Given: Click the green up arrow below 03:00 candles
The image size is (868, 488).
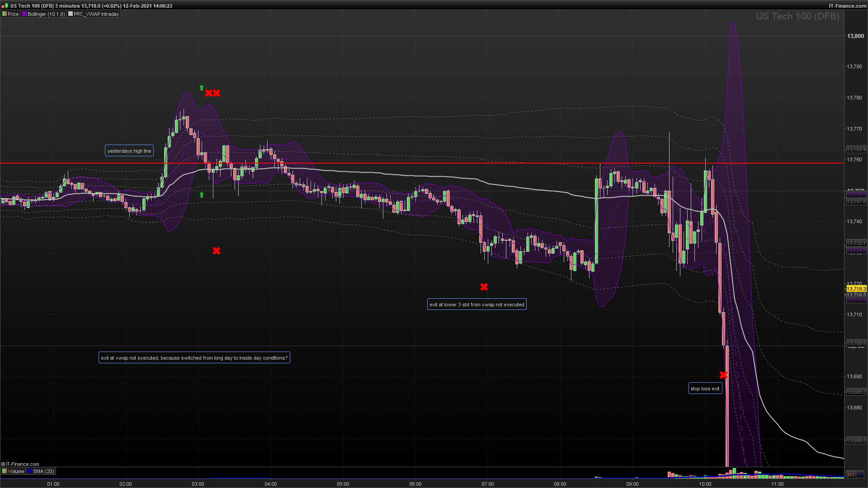Looking at the screenshot, I should click(x=202, y=195).
